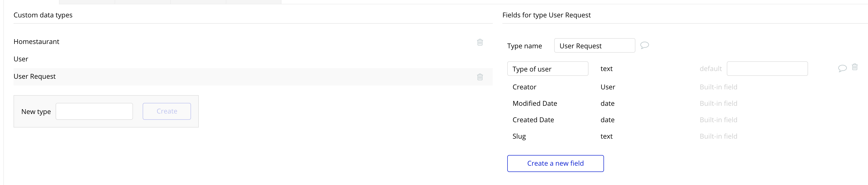Viewport: 868px width, 185px height.
Task: Click the Type of user field name box
Action: (548, 69)
